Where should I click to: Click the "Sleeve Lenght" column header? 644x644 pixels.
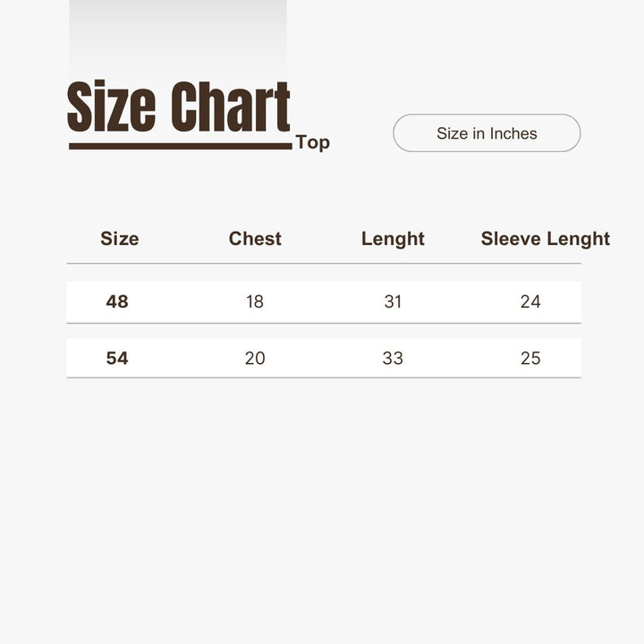545,239
